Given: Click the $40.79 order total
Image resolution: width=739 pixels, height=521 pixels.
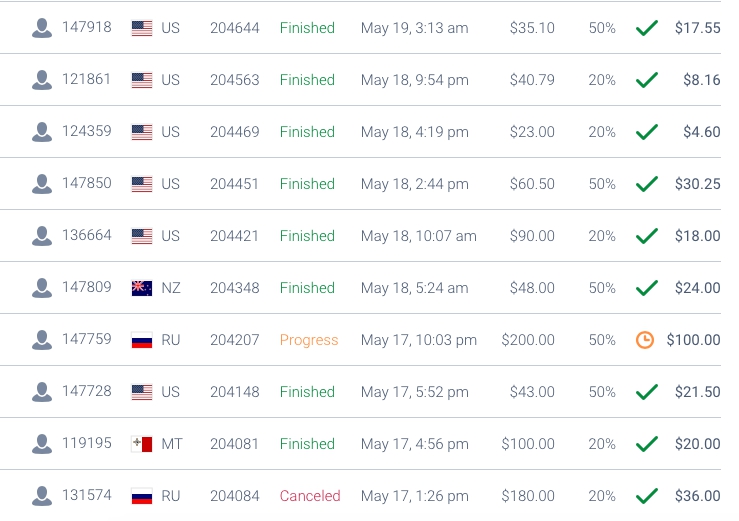Looking at the screenshot, I should pyautogui.click(x=532, y=80).
